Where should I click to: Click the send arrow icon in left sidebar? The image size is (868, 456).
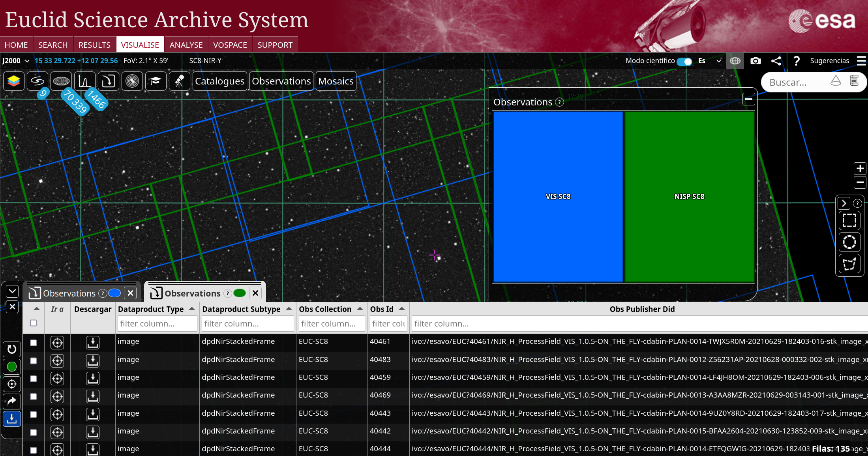[12, 402]
